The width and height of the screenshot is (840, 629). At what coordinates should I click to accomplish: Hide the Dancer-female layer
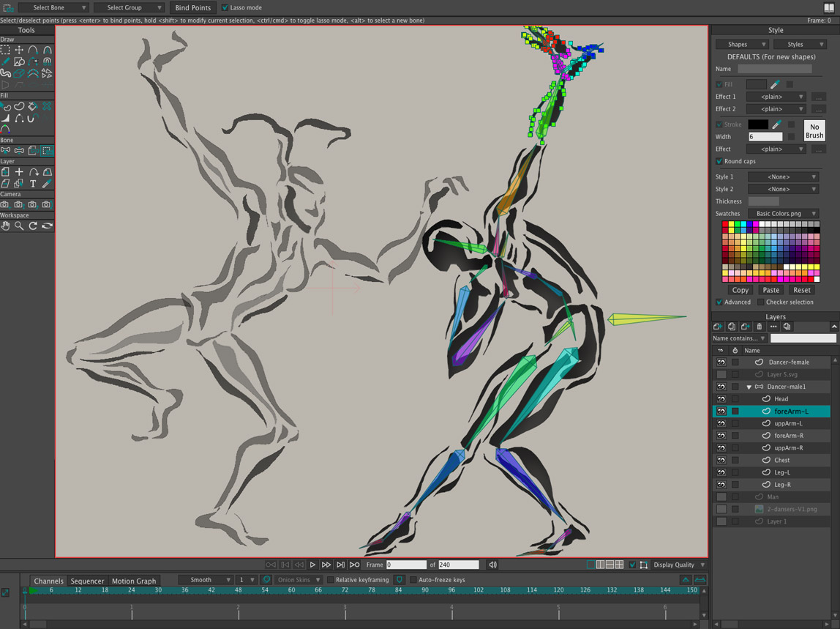pyautogui.click(x=721, y=362)
